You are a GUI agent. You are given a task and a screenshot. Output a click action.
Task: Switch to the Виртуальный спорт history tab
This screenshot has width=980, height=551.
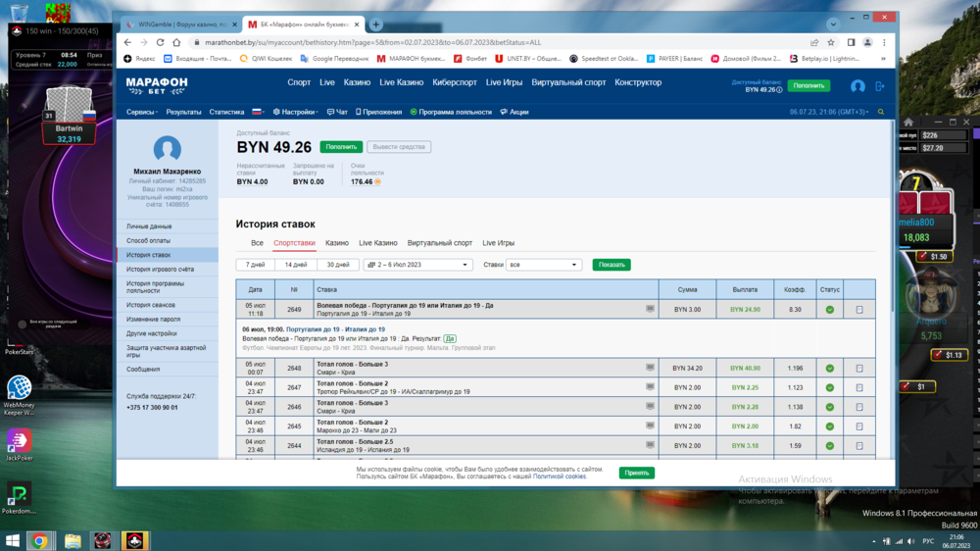click(x=439, y=243)
